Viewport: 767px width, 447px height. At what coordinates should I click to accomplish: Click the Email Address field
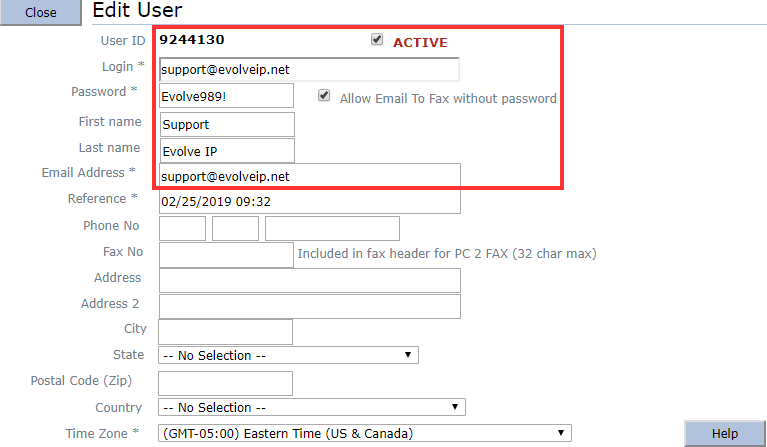309,176
